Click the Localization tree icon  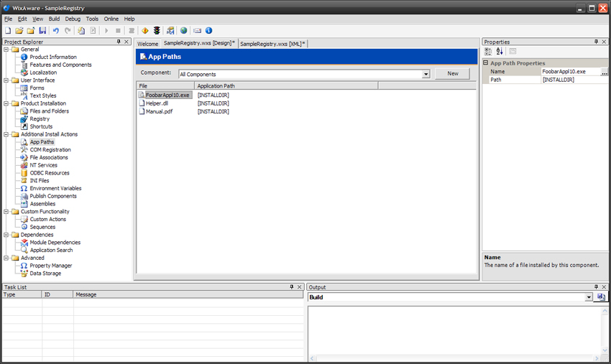click(x=24, y=73)
